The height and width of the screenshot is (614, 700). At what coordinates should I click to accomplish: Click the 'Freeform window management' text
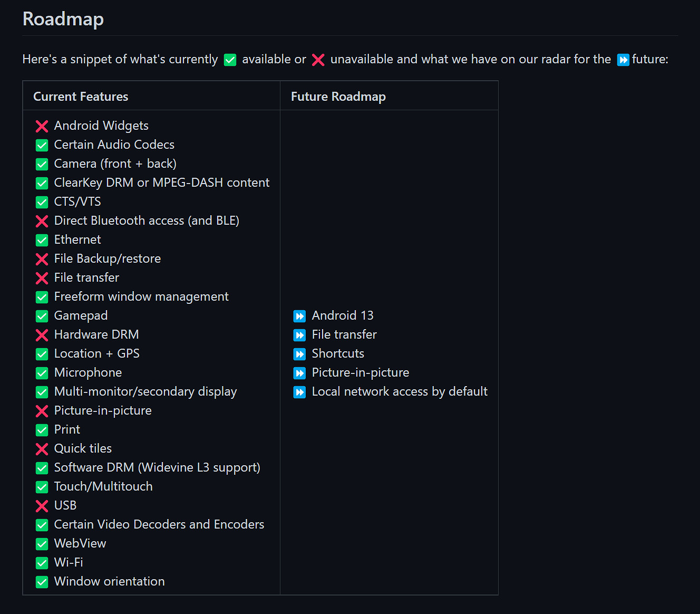141,296
